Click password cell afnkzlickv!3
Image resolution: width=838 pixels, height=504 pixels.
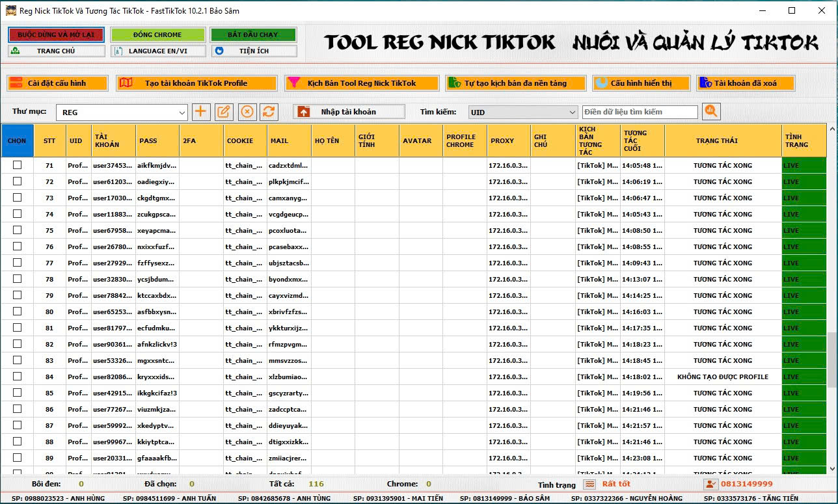point(157,344)
